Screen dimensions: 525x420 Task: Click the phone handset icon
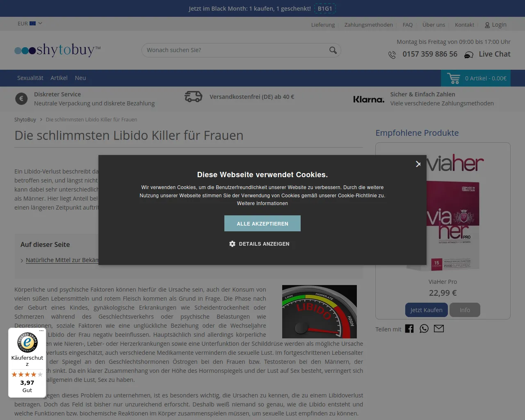click(392, 55)
